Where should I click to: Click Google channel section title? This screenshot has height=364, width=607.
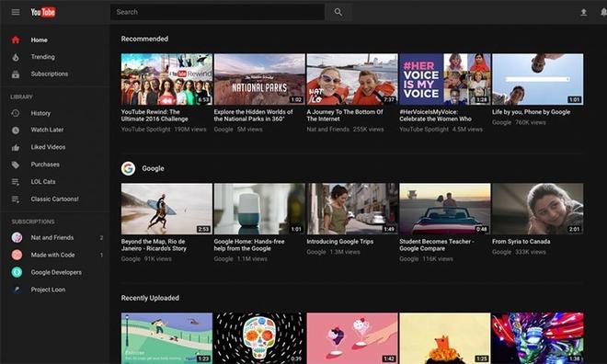tap(153, 168)
